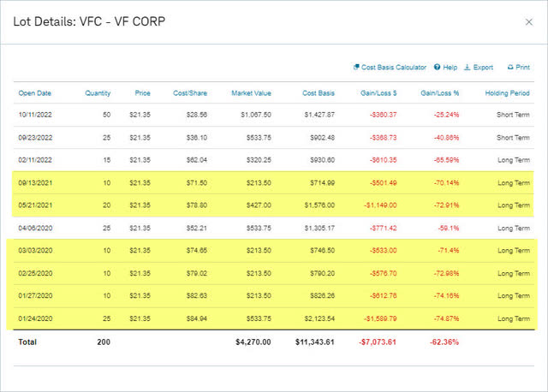Click the -72.91% gain/loss value
The height and width of the screenshot is (392, 548).
[x=446, y=205]
